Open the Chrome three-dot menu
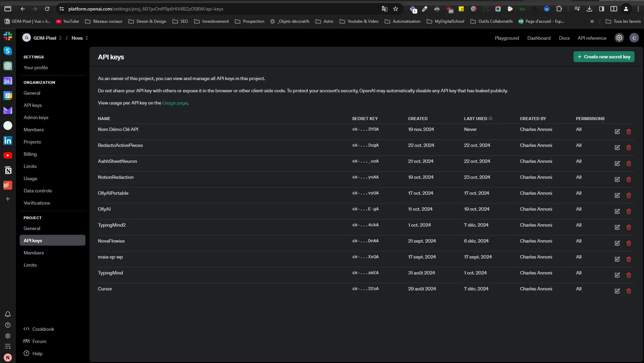This screenshot has width=644, height=363. point(638,9)
